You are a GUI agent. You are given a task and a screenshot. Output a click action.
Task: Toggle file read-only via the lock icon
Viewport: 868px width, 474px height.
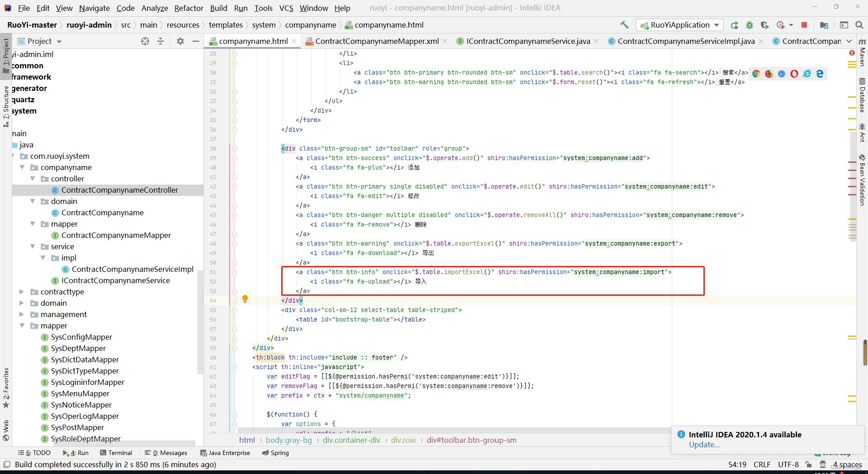tap(809, 465)
